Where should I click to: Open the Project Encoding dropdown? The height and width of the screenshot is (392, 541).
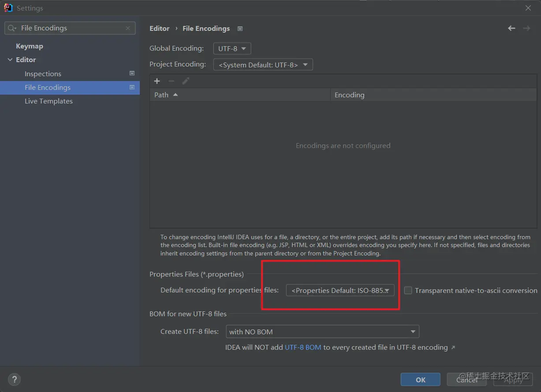263,65
